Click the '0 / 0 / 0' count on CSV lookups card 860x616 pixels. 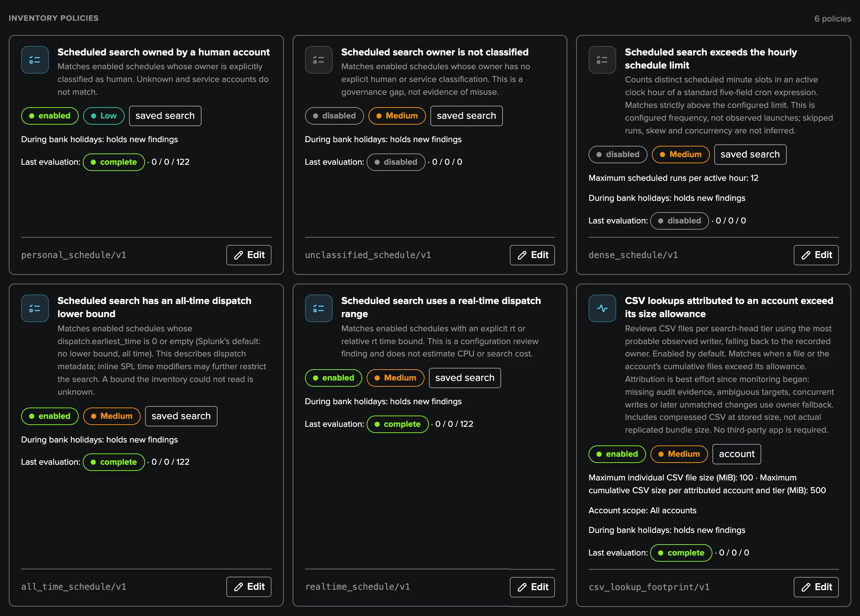pyautogui.click(x=734, y=553)
